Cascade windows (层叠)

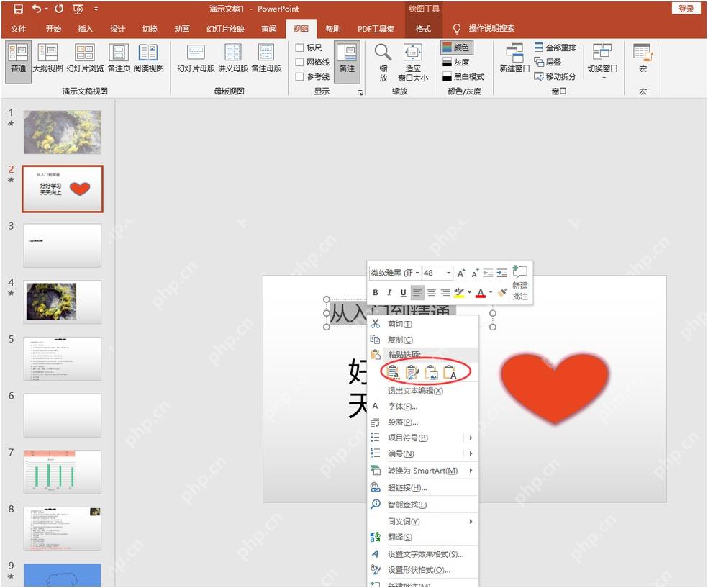click(x=548, y=62)
